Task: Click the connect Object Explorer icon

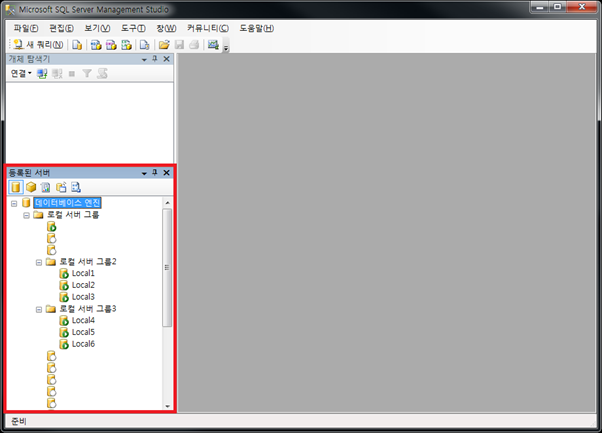Action: (x=42, y=73)
